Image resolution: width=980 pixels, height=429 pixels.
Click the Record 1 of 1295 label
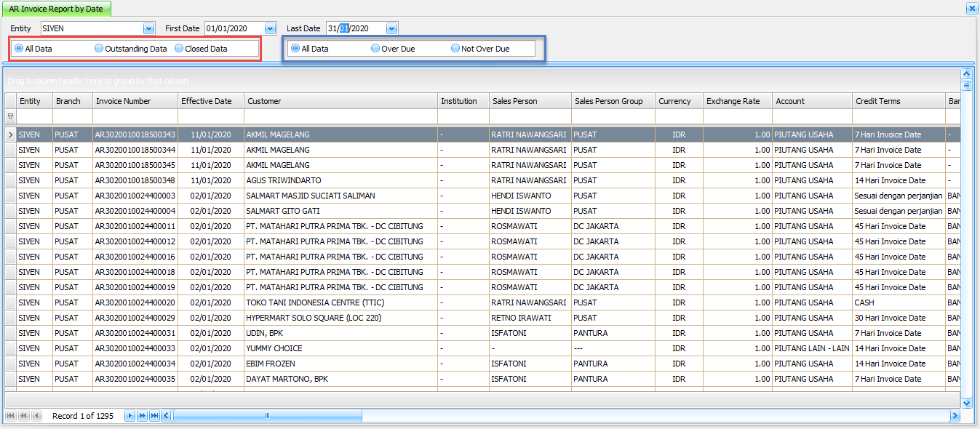[x=83, y=416]
